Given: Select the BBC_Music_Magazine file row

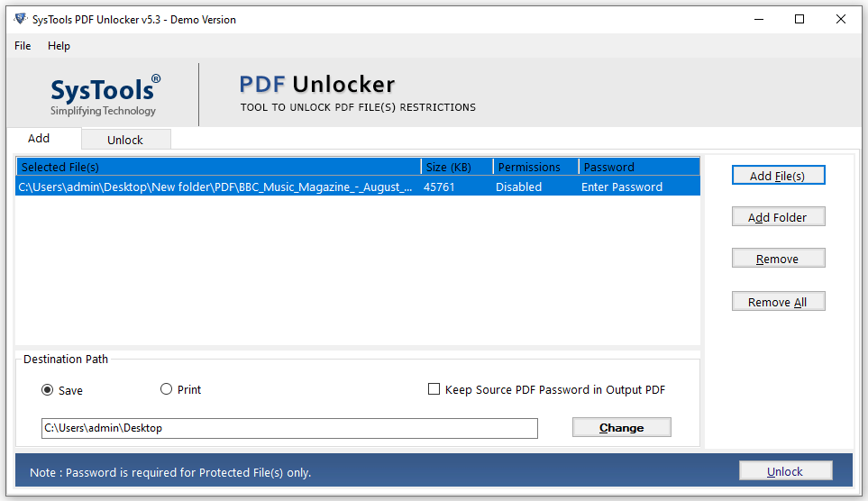Looking at the screenshot, I should coord(358,187).
